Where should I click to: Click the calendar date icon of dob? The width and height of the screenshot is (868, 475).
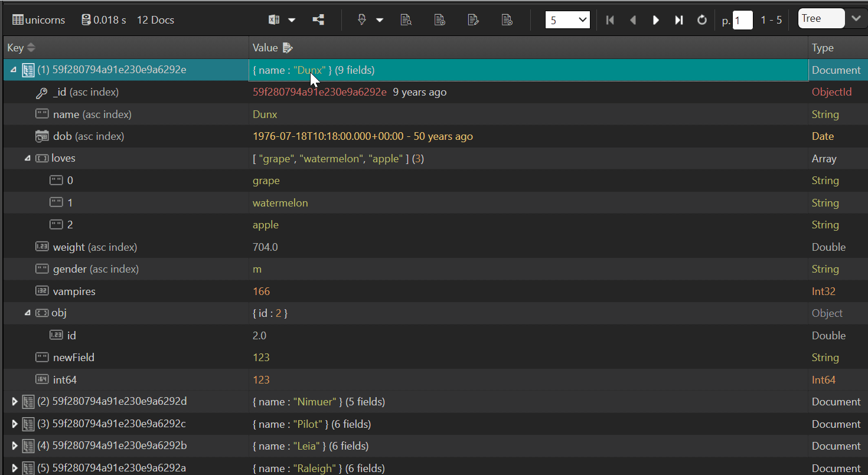click(41, 137)
